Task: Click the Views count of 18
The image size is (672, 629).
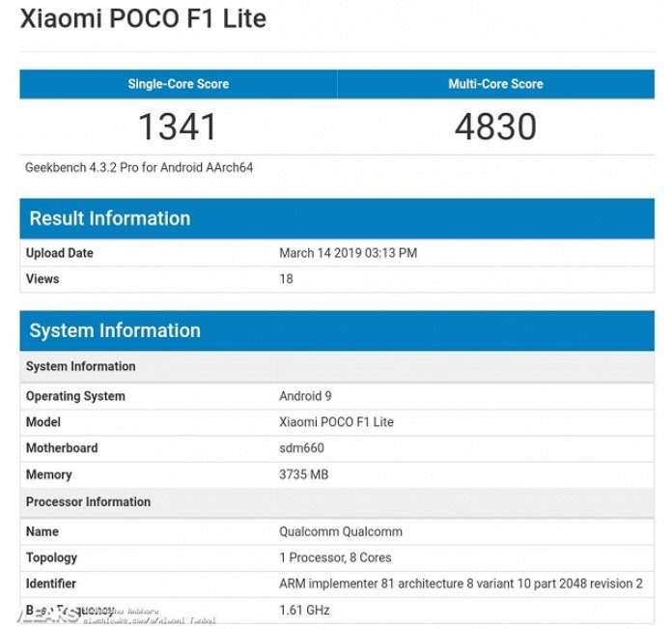Action: (286, 279)
